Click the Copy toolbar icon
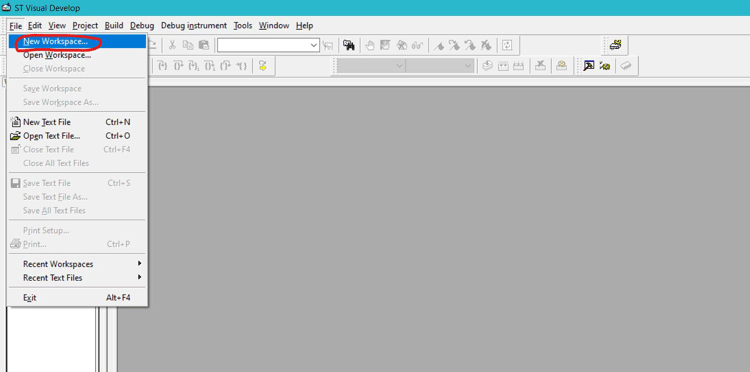 (188, 45)
